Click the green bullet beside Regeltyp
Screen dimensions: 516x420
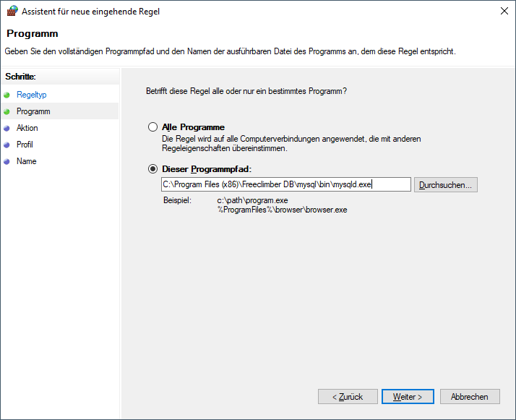(x=7, y=95)
